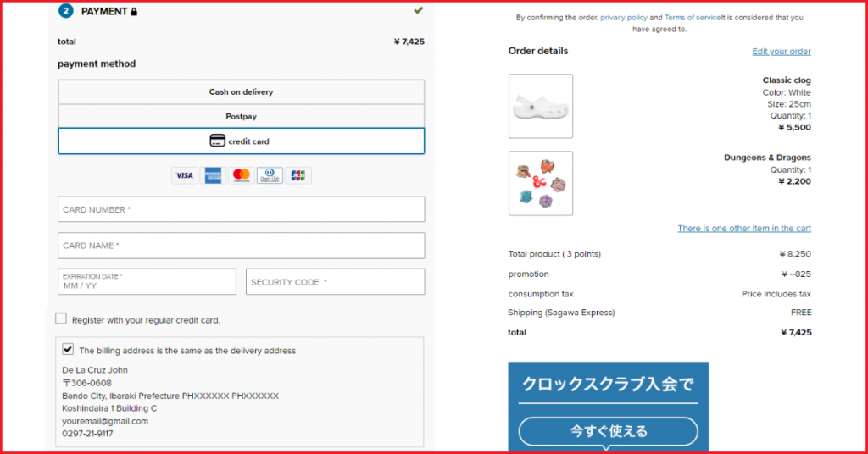
Task: Click the FREE shipping value
Action: pyautogui.click(x=801, y=313)
